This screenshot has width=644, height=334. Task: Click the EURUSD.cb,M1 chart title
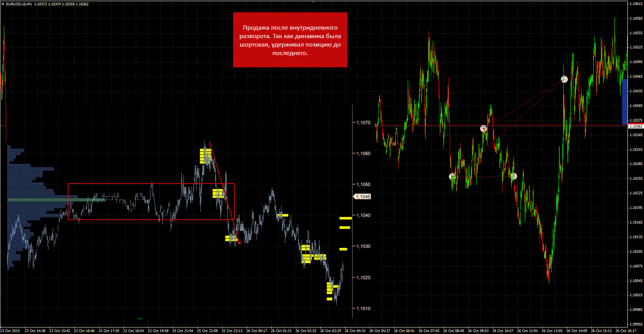[x=19, y=4]
